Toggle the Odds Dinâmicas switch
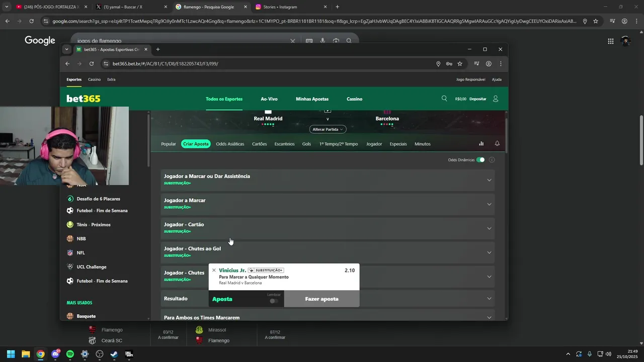Viewport: 644px width, 362px height. point(480,160)
